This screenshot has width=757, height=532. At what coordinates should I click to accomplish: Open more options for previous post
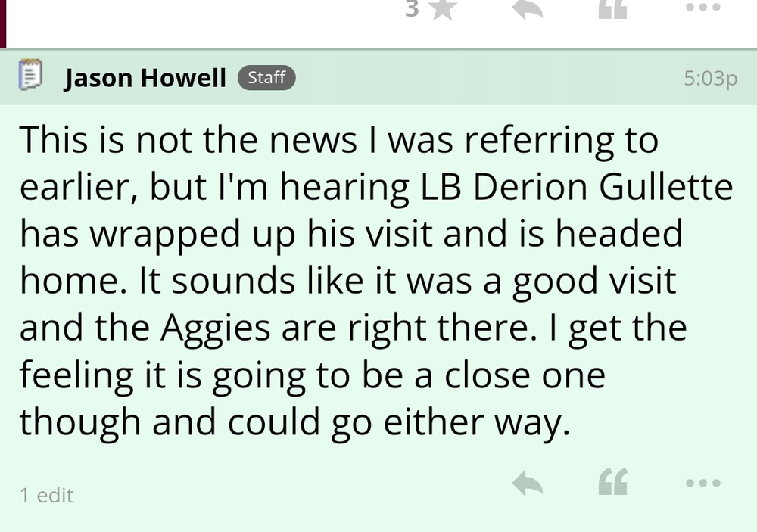tap(703, 8)
